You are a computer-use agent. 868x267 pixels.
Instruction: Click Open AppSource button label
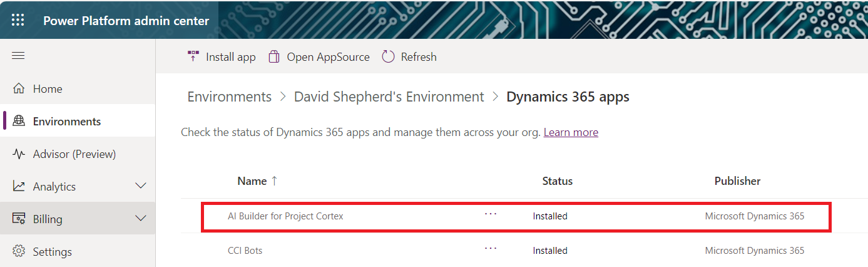pos(328,57)
